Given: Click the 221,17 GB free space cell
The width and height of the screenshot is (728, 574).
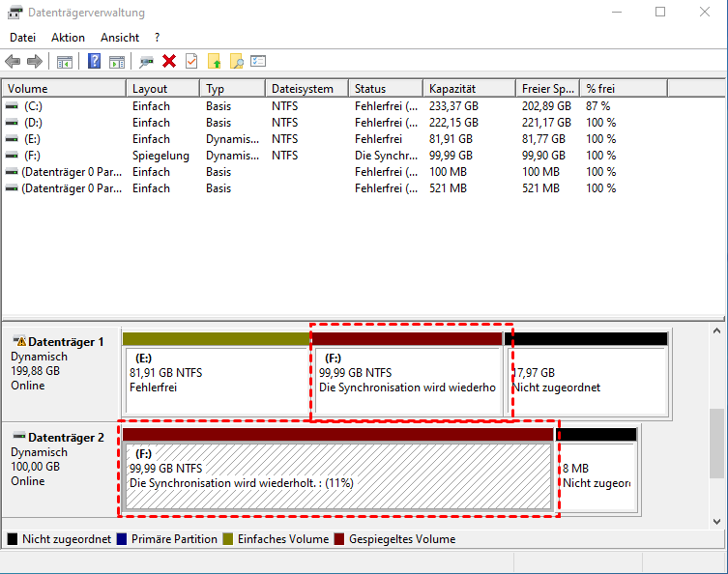Looking at the screenshot, I should 546,123.
